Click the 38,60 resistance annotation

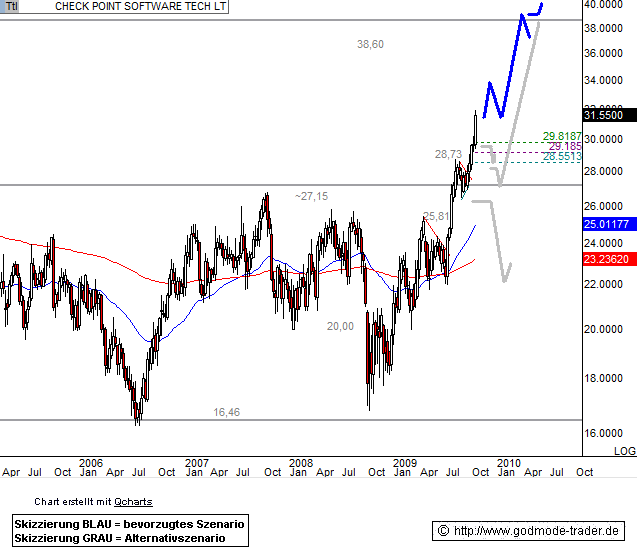point(370,44)
